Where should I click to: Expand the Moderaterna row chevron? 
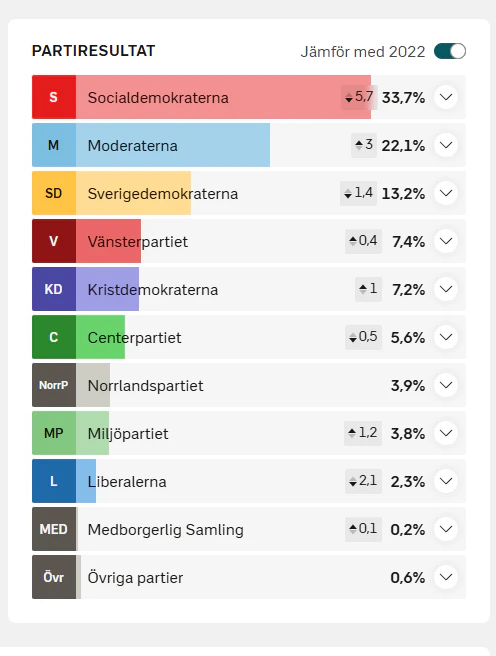[446, 145]
